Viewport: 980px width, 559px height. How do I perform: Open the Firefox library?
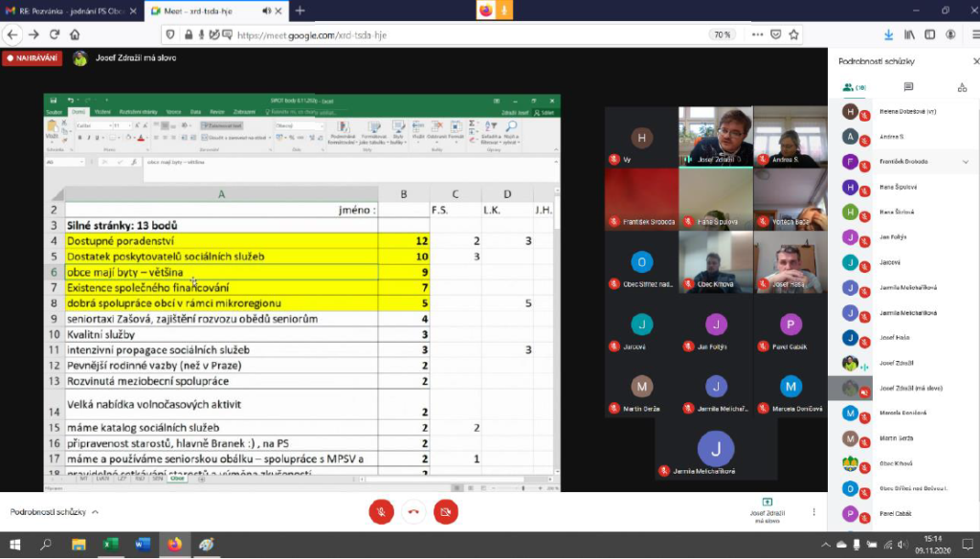(909, 35)
